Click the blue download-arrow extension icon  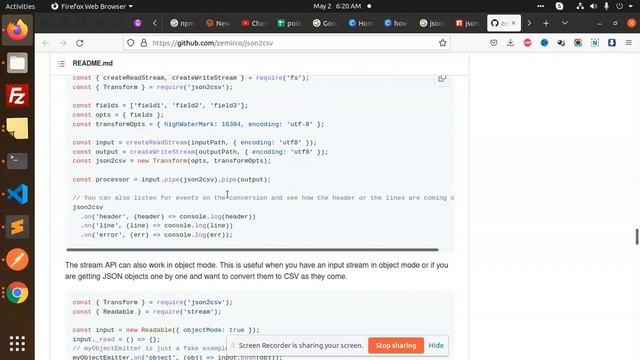pos(611,43)
